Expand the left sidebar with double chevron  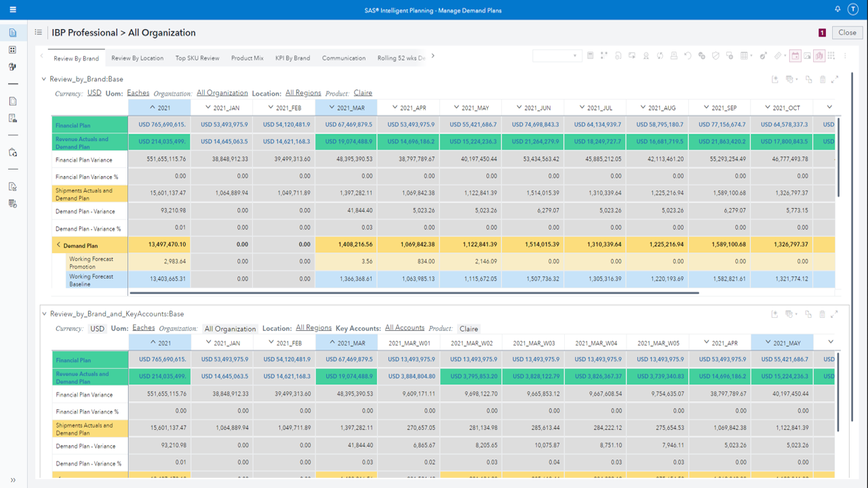[x=13, y=480]
